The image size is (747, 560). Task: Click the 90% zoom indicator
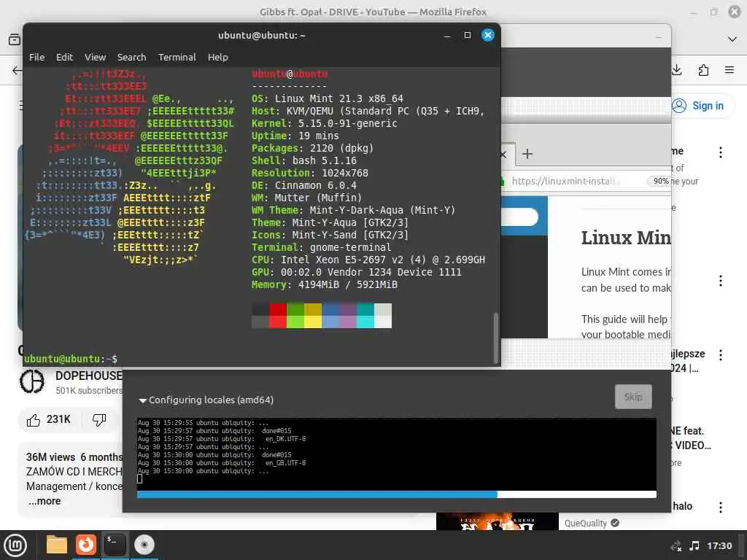(x=660, y=181)
